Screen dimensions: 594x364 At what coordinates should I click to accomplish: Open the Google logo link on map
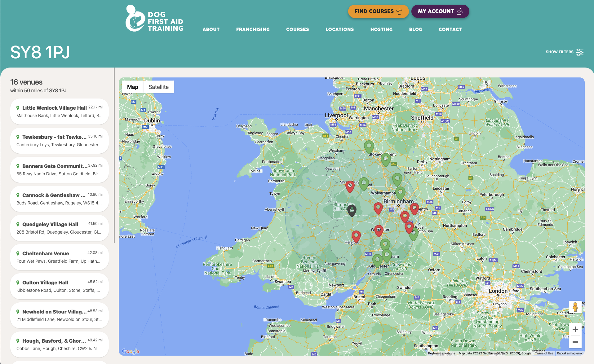click(x=131, y=351)
